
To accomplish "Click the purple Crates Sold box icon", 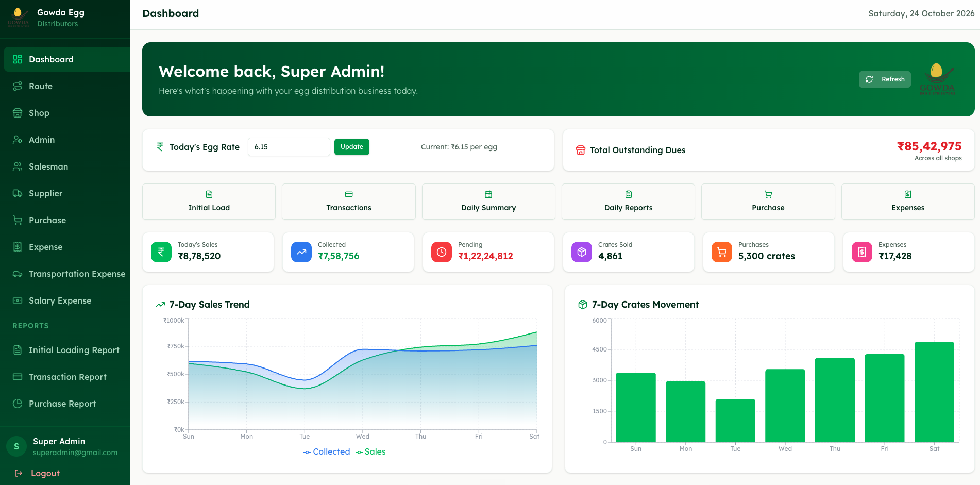I will [582, 252].
